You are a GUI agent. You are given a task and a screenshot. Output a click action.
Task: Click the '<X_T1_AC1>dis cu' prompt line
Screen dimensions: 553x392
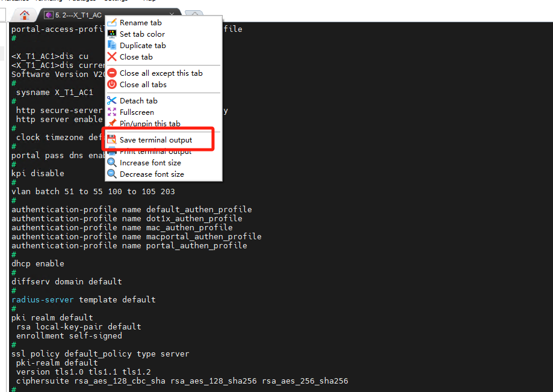50,57
